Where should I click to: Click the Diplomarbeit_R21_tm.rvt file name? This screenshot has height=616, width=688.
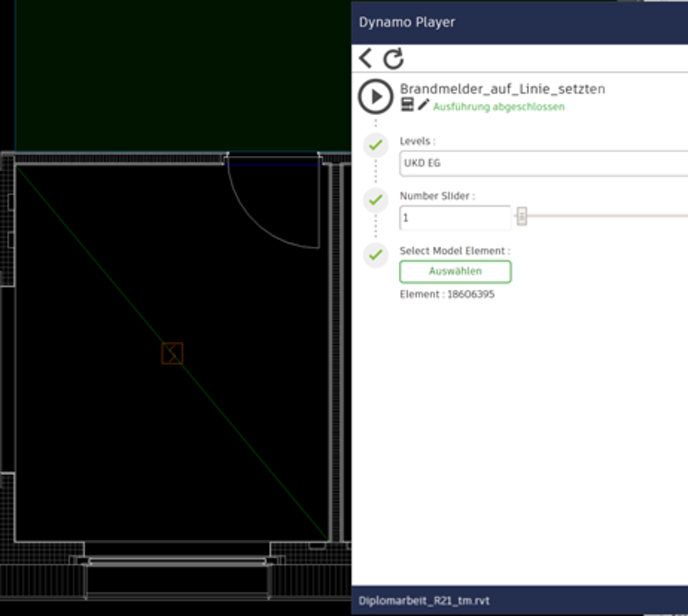click(424, 601)
